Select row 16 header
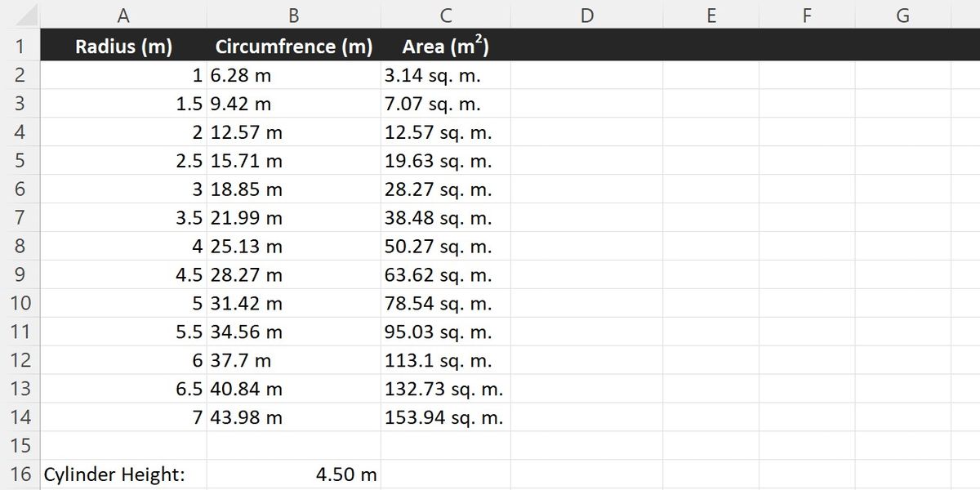This screenshot has height=490, width=980. (x=20, y=474)
